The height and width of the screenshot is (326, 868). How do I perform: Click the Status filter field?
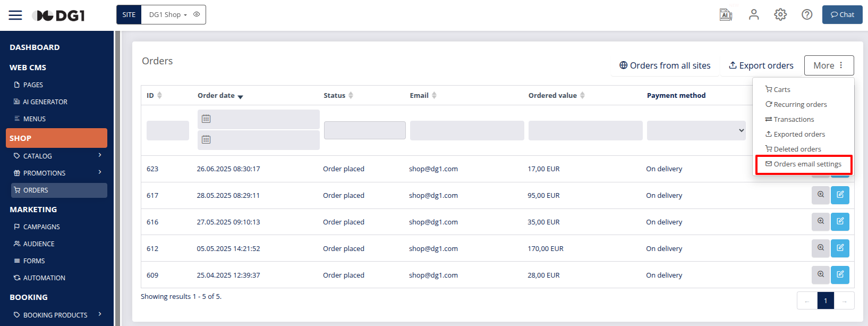[365, 130]
